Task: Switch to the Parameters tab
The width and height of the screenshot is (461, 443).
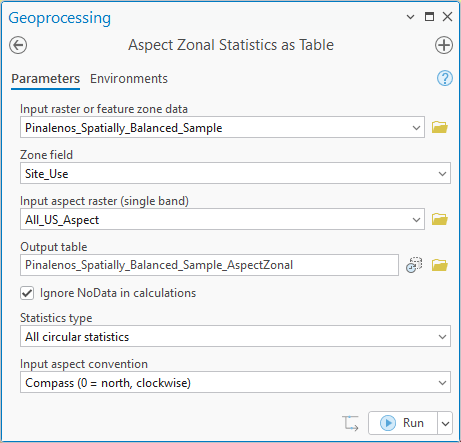Action: pyautogui.click(x=46, y=79)
